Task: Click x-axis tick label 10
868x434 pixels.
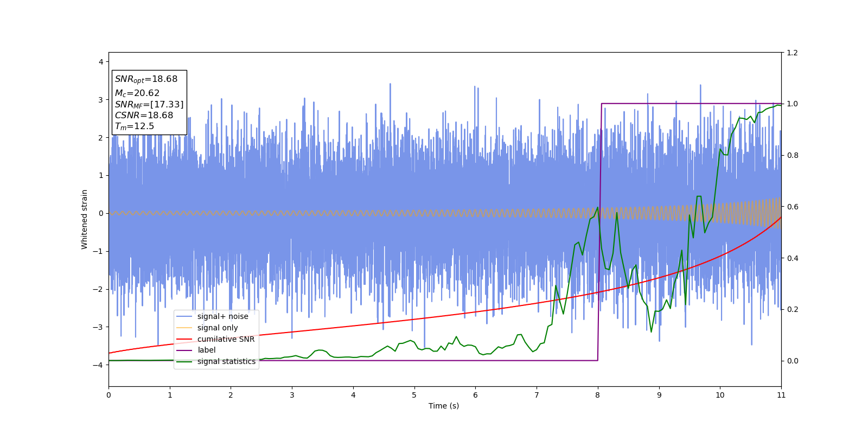Action: (720, 395)
